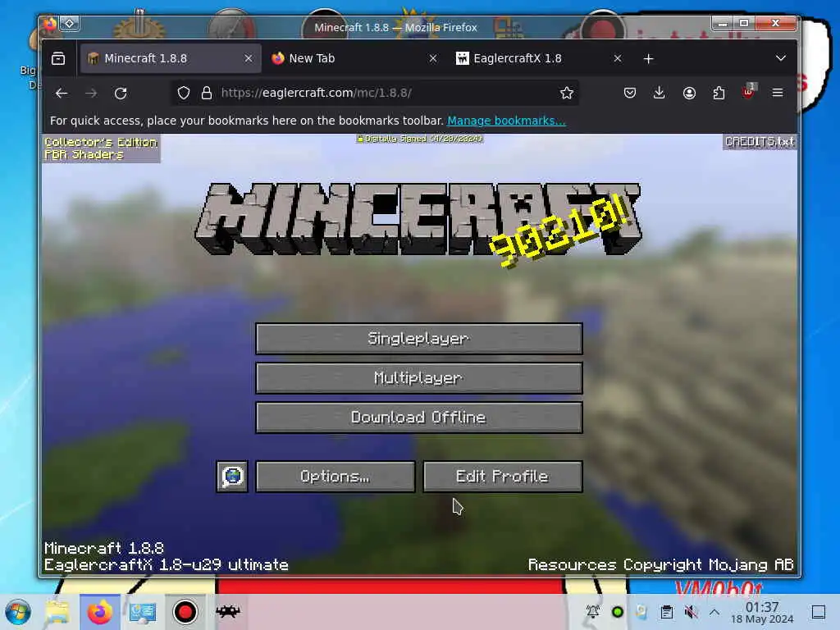The image size is (840, 630).
Task: Click the language globe button
Action: coord(232,477)
